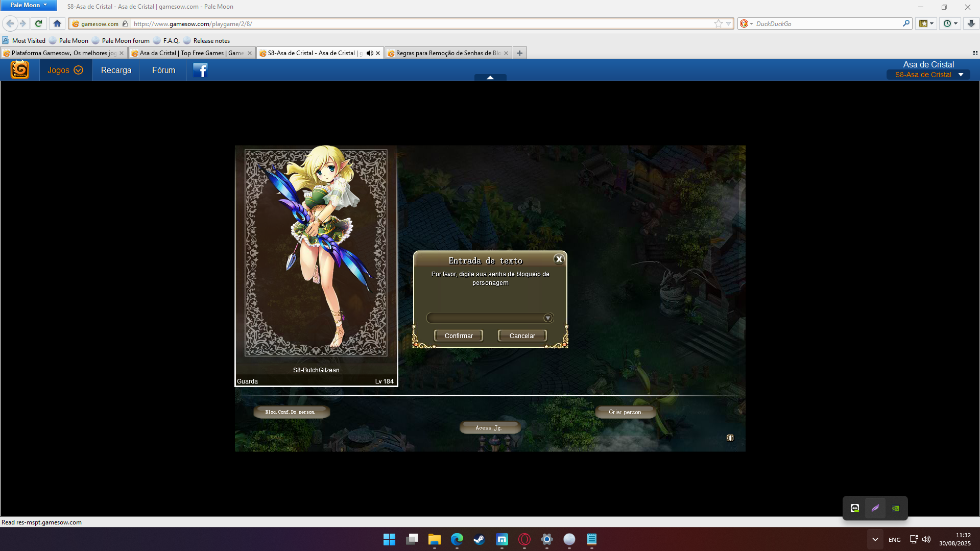Open a new tab with plus button
980x551 pixels.
[x=520, y=53]
